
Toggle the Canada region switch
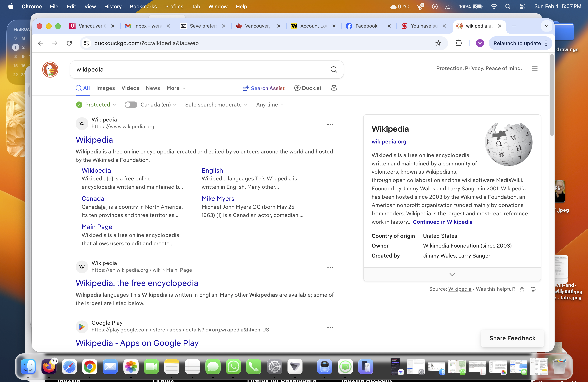pyautogui.click(x=131, y=105)
